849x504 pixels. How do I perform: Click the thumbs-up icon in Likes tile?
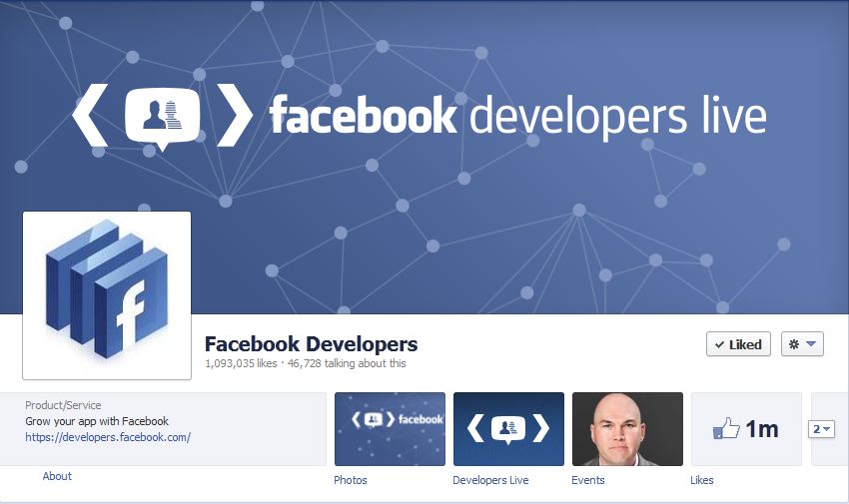click(726, 428)
